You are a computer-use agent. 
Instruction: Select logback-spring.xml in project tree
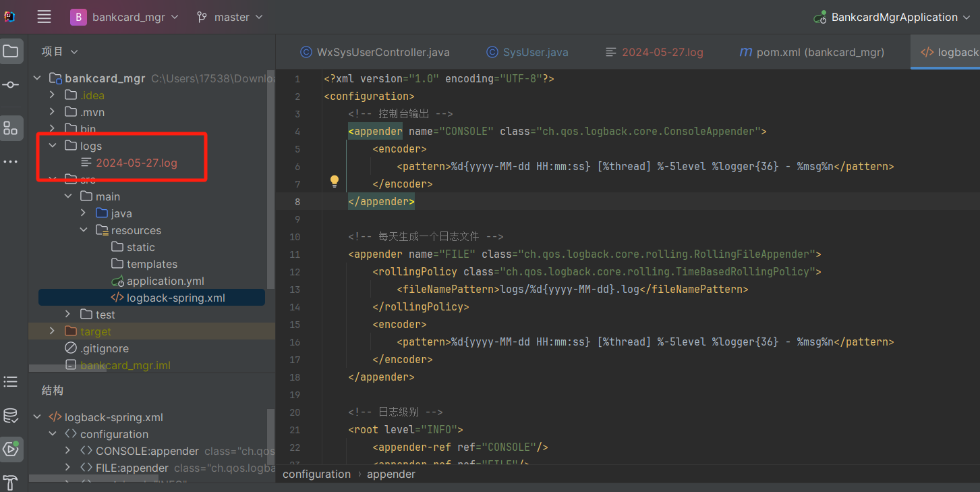[x=152, y=298]
